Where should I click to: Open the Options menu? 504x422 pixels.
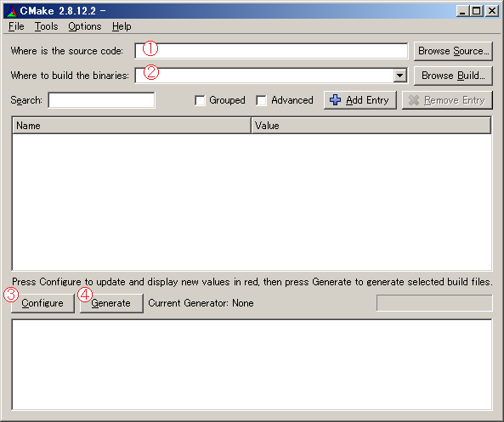84,26
